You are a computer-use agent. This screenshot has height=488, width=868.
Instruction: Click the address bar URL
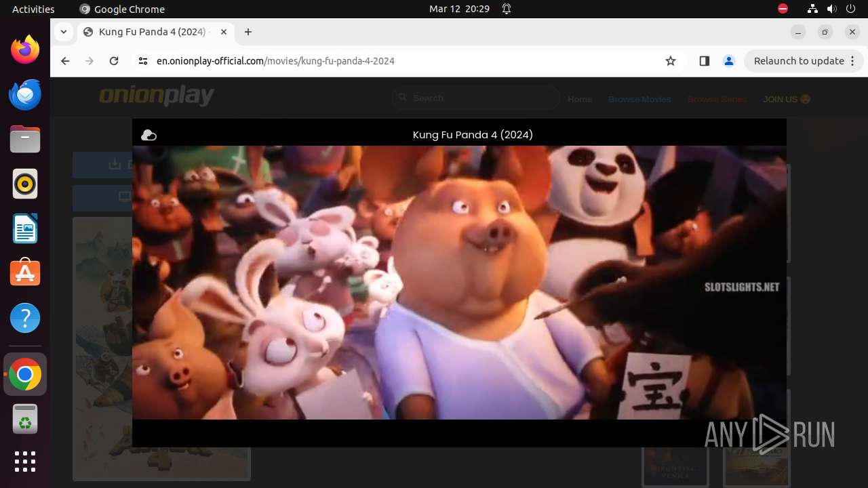[x=275, y=61]
